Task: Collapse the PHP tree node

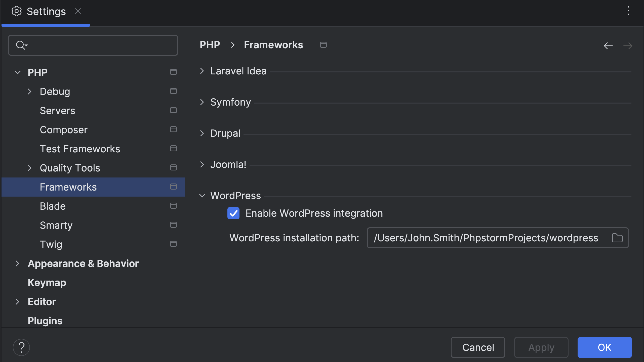Action: pyautogui.click(x=18, y=72)
